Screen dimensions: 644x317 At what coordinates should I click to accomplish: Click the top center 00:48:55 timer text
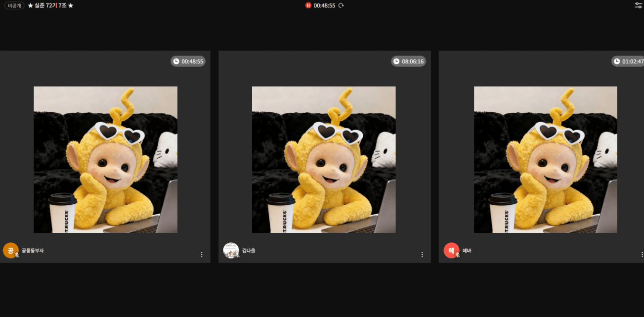point(324,5)
